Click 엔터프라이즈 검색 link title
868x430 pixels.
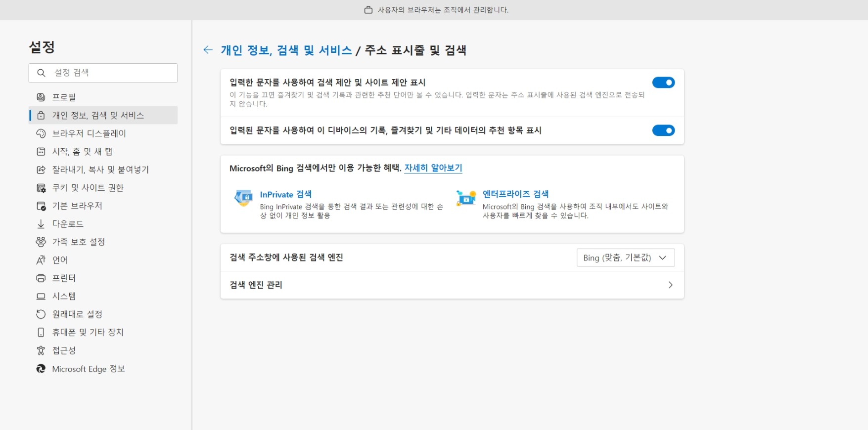coord(515,194)
